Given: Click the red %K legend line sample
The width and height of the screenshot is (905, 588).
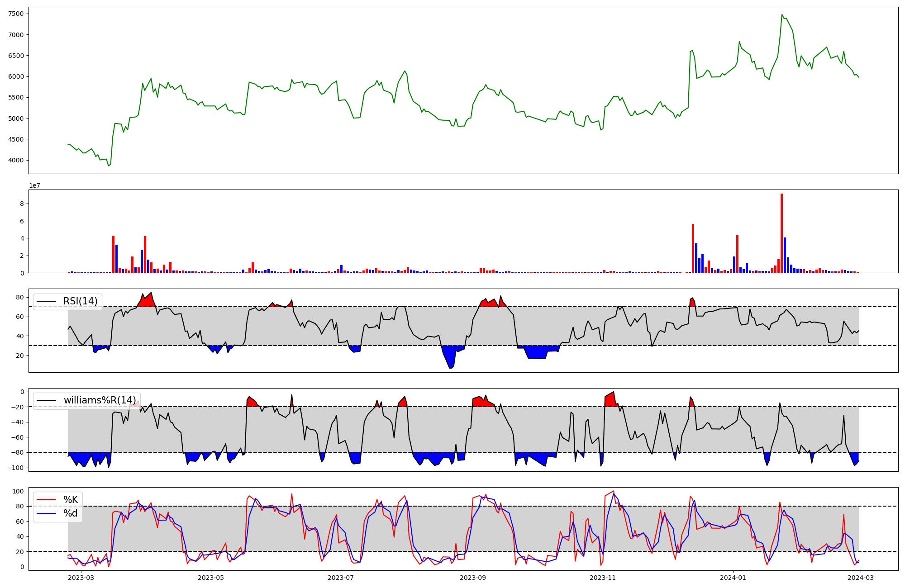Looking at the screenshot, I should (47, 500).
